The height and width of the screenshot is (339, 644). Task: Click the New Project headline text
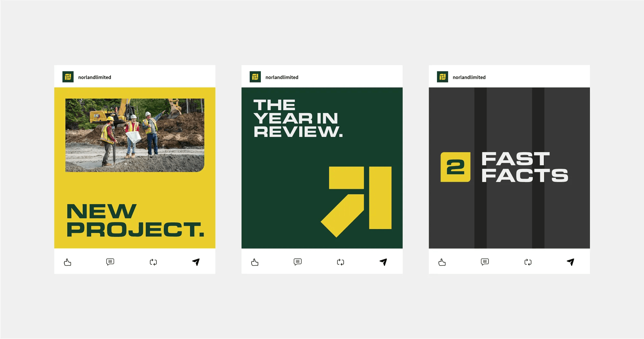pyautogui.click(x=135, y=221)
